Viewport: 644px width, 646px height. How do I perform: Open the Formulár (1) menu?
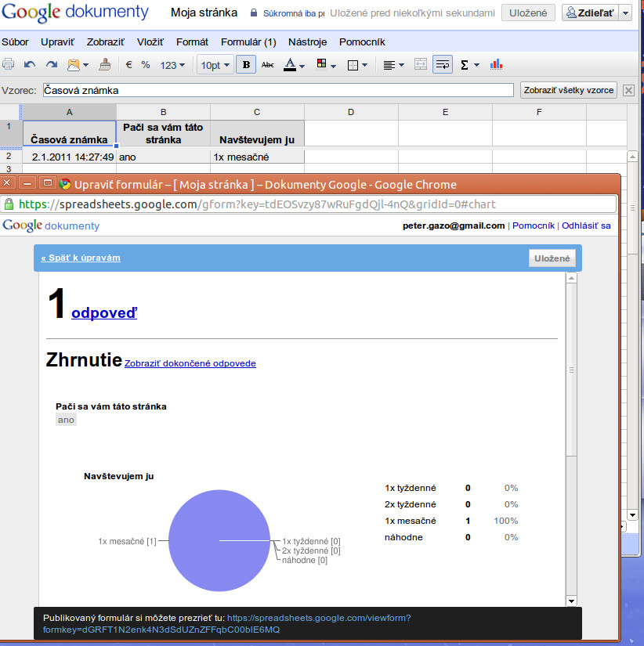248,42
